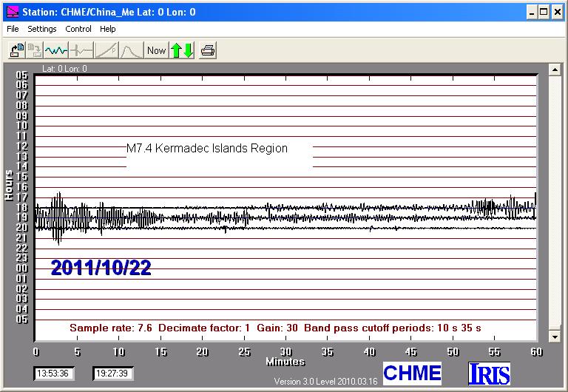
Task: Open the Help menu
Action: tap(108, 29)
